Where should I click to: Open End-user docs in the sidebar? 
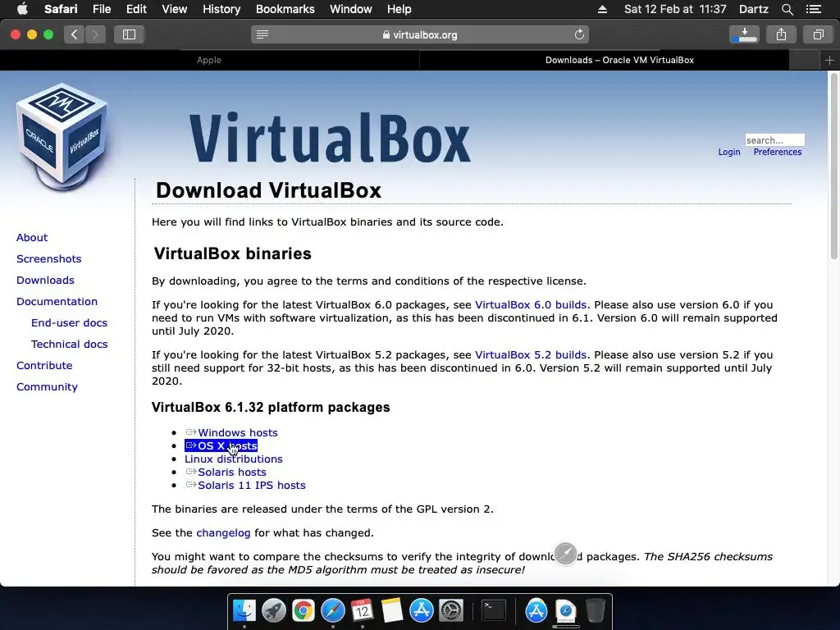tap(69, 323)
